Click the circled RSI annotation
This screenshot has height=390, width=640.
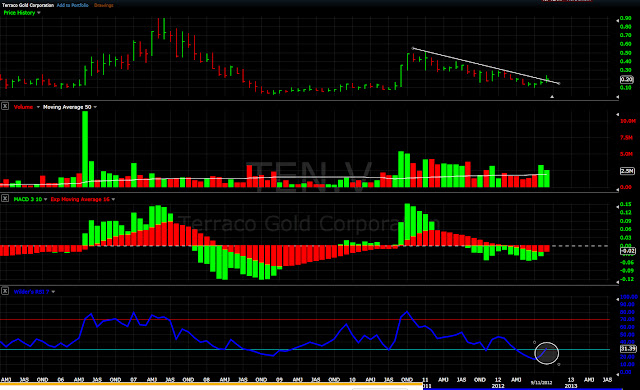pos(547,353)
